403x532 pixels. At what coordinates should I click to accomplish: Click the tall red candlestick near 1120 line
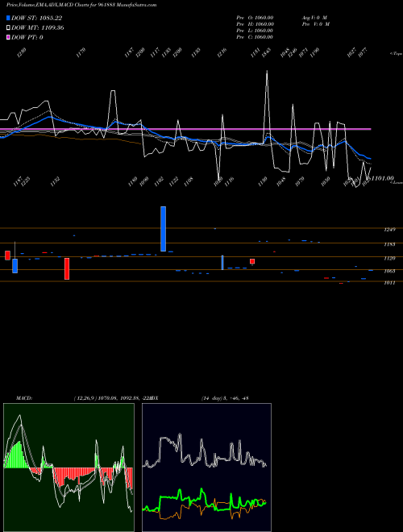click(67, 268)
